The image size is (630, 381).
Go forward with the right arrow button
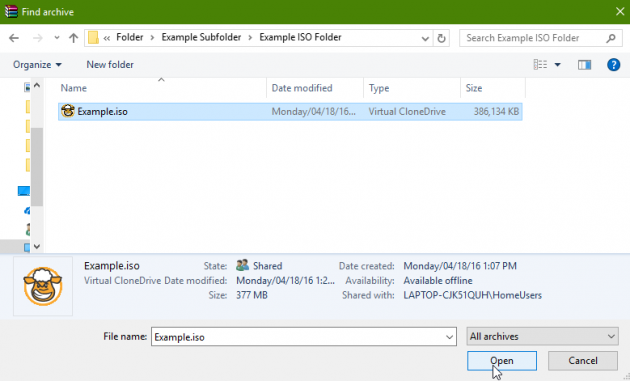tap(37, 38)
